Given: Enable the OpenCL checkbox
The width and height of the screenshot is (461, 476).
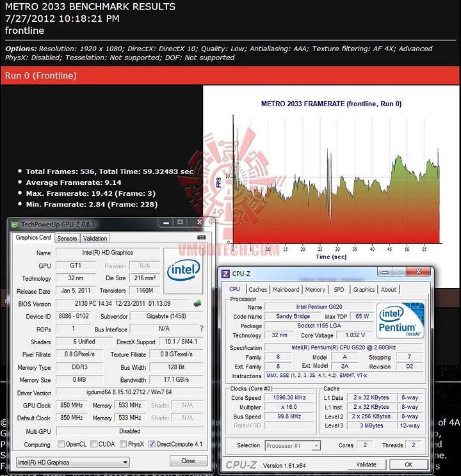Looking at the screenshot, I should pos(61,444).
